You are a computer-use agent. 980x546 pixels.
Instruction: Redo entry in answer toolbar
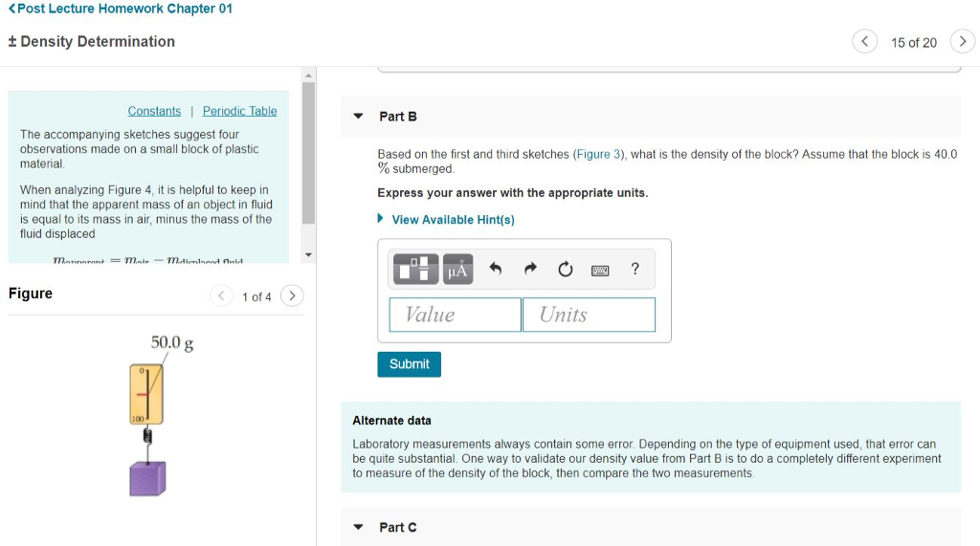pos(530,269)
